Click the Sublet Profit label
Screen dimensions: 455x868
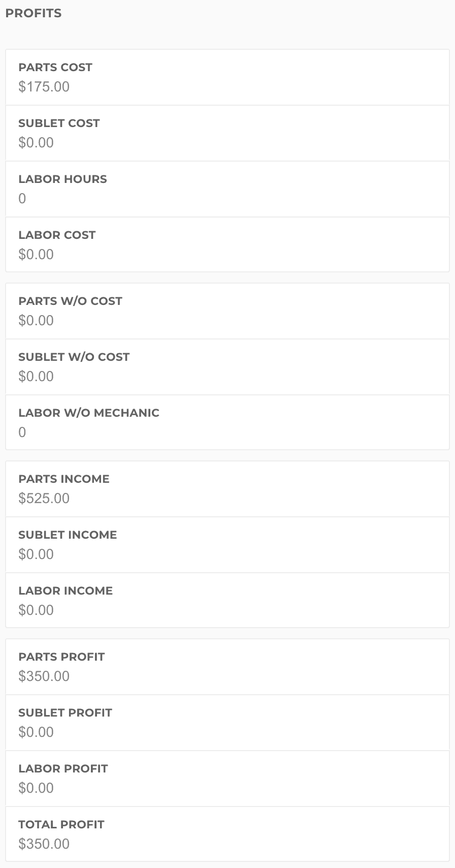pyautogui.click(x=65, y=713)
